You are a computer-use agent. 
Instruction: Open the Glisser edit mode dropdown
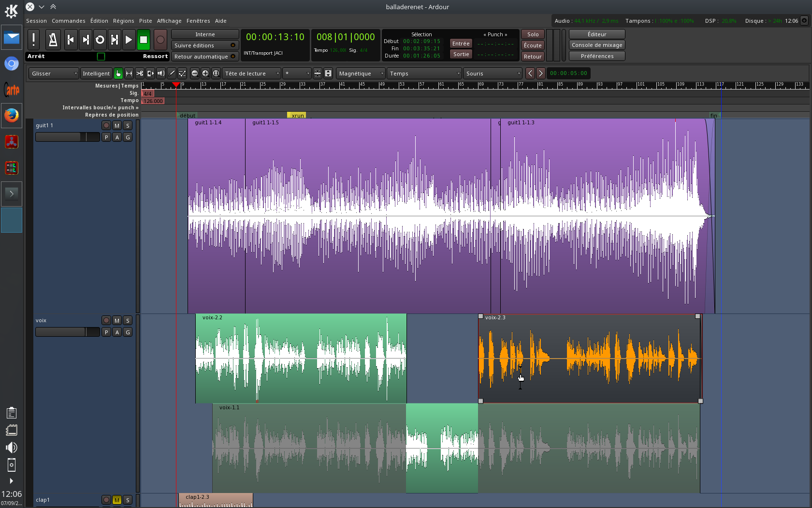(x=54, y=74)
